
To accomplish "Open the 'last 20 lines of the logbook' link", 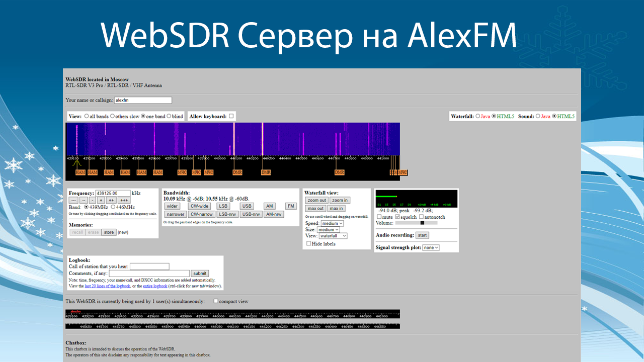I will click(107, 286).
